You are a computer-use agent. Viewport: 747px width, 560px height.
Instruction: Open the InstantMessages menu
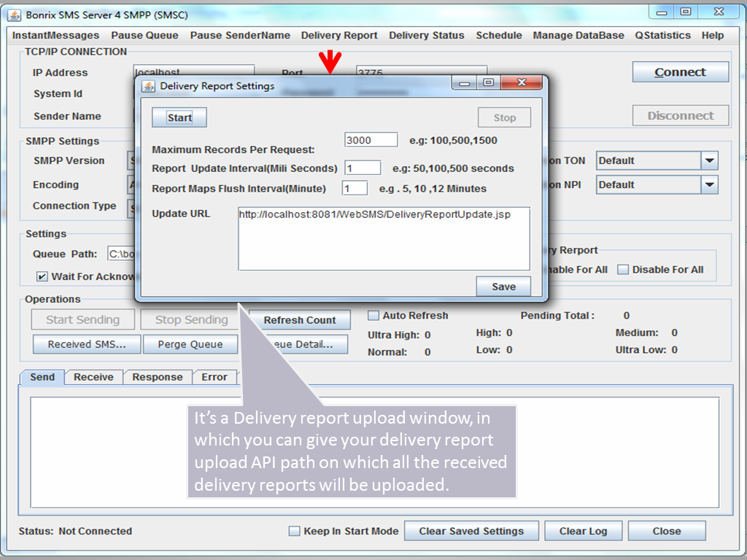pos(55,35)
